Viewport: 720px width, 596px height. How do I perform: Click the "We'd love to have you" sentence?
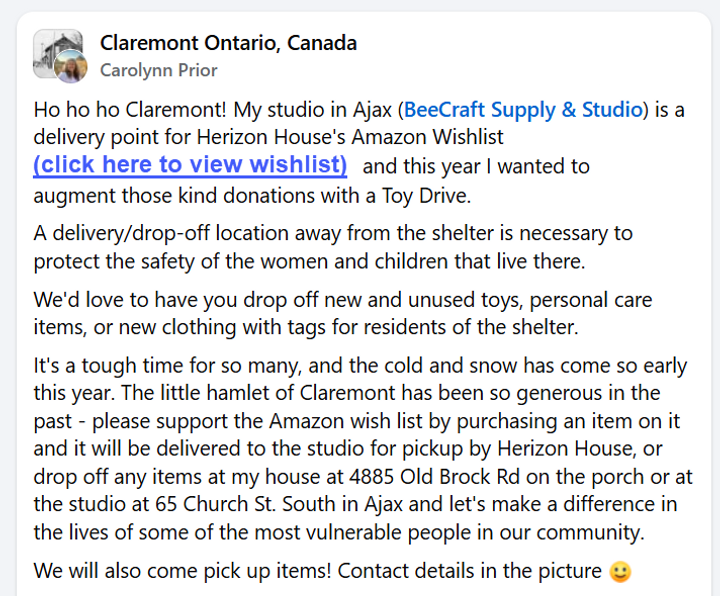pos(140,299)
